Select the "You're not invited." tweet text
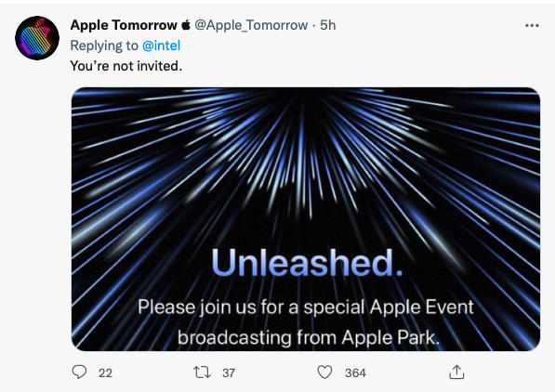Viewport: 555px width, 392px height. [x=126, y=66]
